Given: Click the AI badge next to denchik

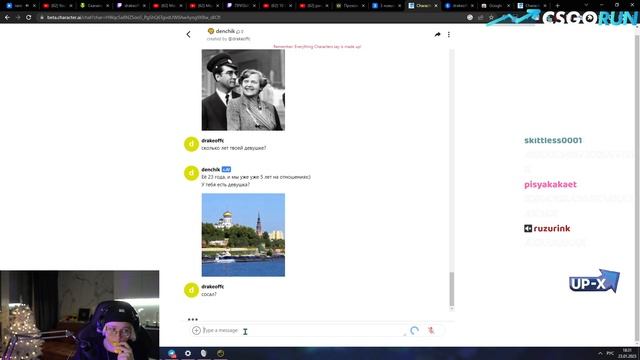Looking at the screenshot, I should 226,169.
